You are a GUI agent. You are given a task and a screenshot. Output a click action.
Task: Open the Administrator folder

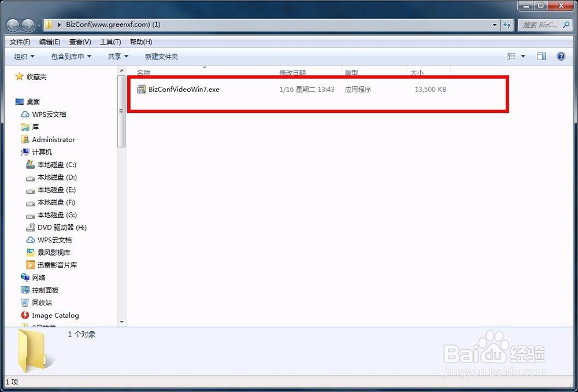[53, 139]
